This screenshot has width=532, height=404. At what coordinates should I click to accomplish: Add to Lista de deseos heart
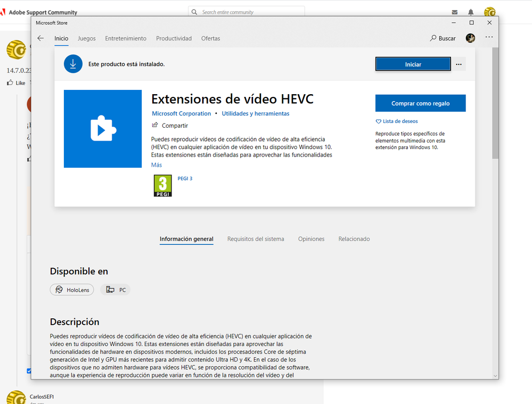coord(397,121)
